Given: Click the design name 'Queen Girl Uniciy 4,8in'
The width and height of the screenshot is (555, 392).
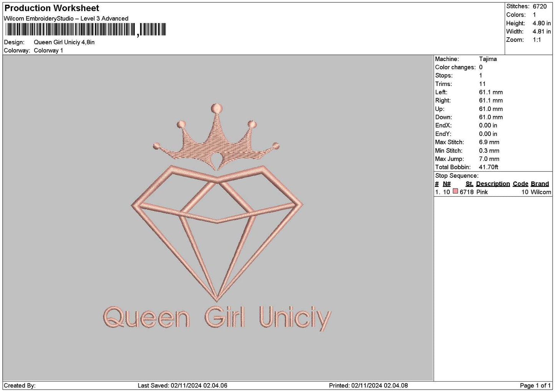Looking at the screenshot, I should 64,42.
